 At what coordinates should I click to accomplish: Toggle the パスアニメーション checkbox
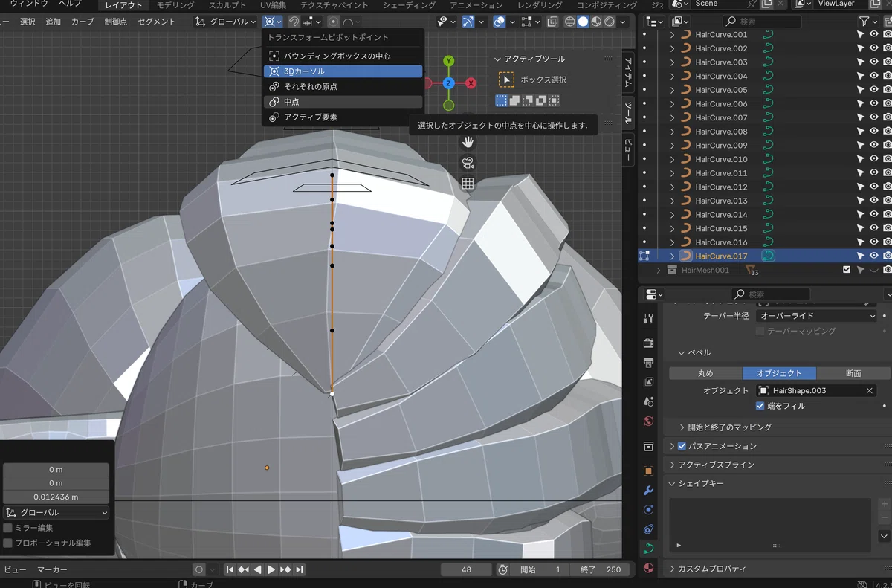click(x=682, y=446)
